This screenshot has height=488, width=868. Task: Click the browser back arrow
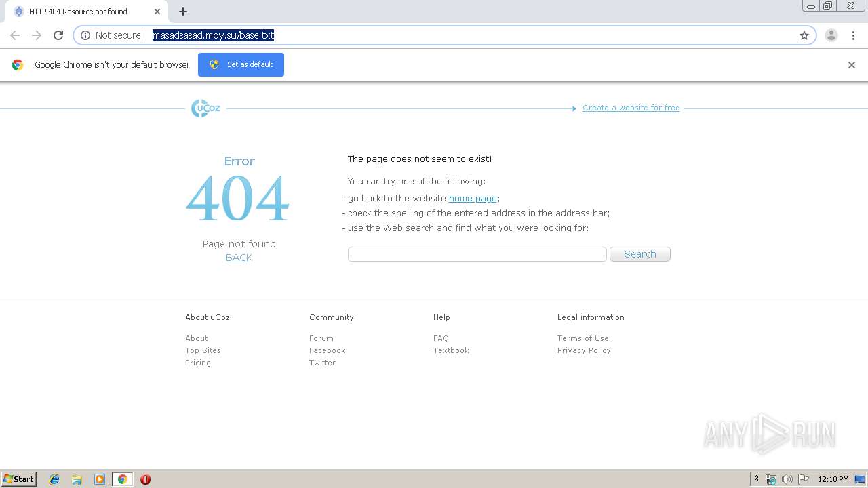point(15,35)
